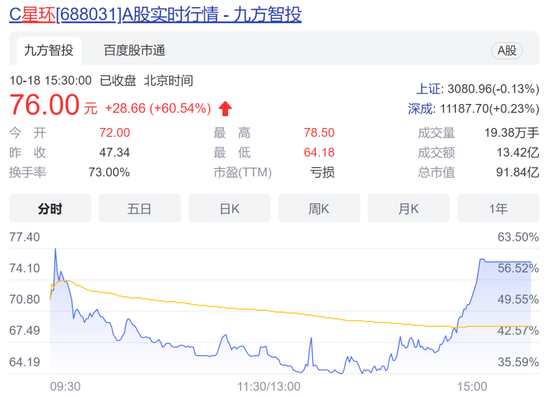Select the 五日 chart view
This screenshot has height=397, width=550.
(140, 208)
